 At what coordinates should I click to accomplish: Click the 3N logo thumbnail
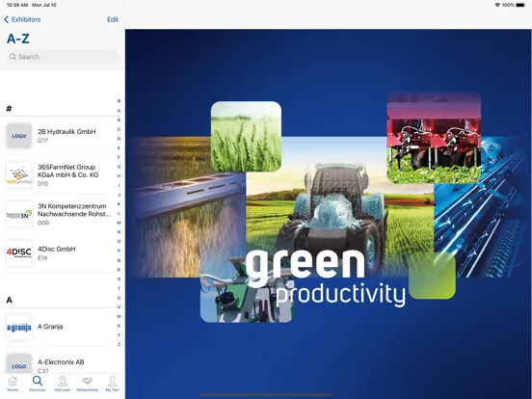click(19, 214)
